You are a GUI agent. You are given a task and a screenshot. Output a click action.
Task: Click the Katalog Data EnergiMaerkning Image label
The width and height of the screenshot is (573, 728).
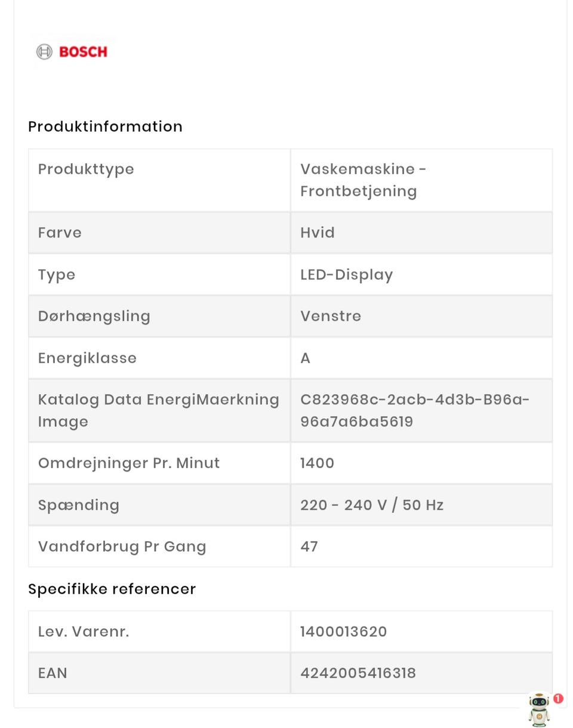tap(159, 410)
